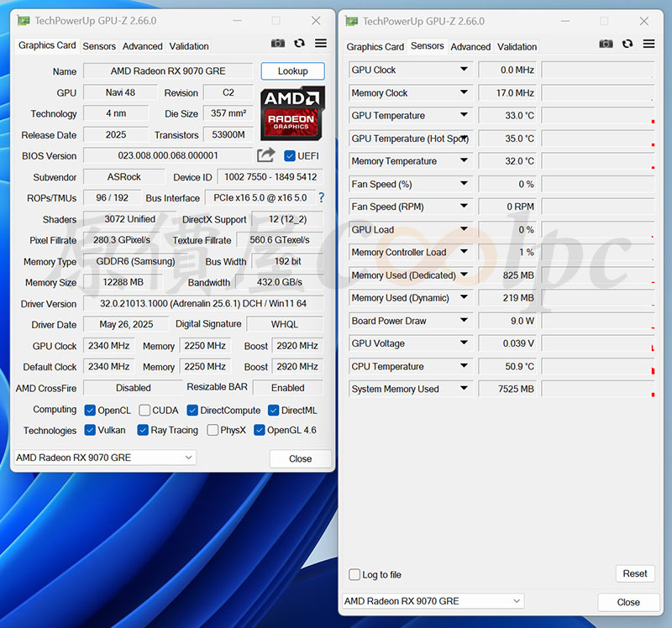Take screenshot in Graphics Card window
Image resolution: width=672 pixels, height=628 pixels.
278,44
